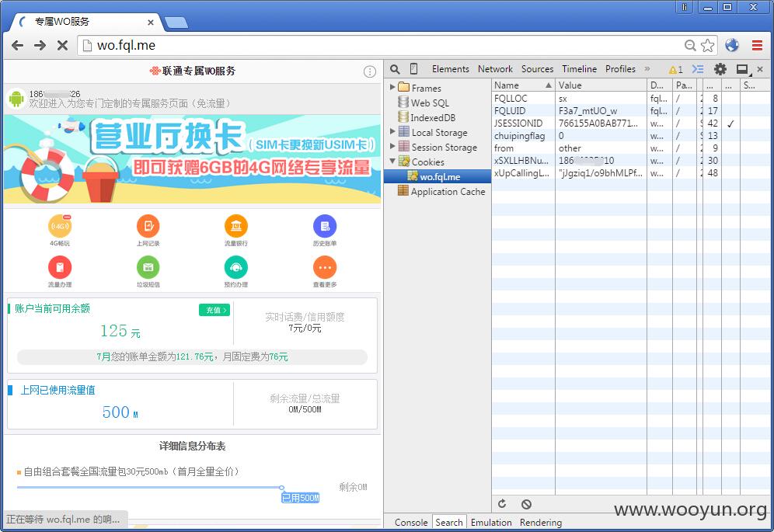This screenshot has height=532, width=774.
Task: Collapse the Cookies tree node
Action: 392,162
